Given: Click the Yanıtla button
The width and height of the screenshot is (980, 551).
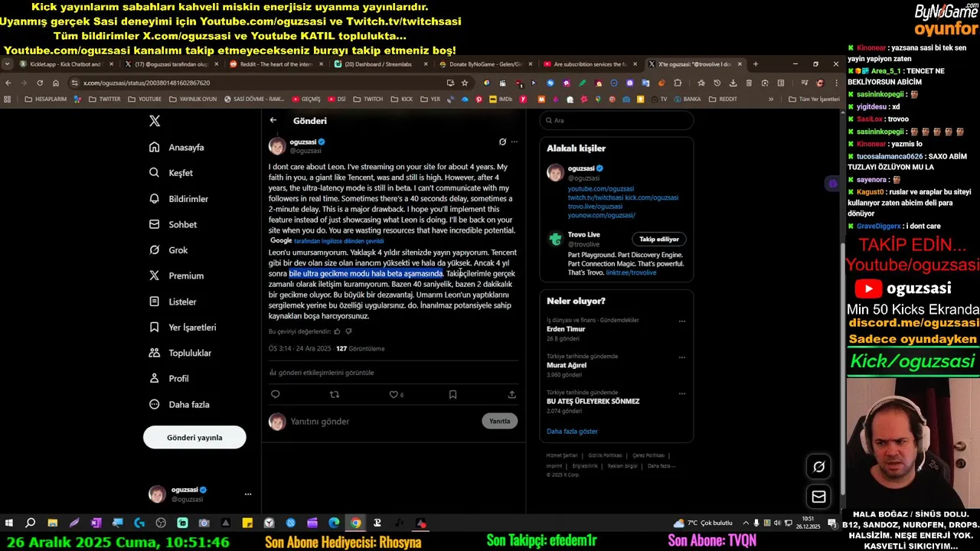Looking at the screenshot, I should pyautogui.click(x=499, y=421).
